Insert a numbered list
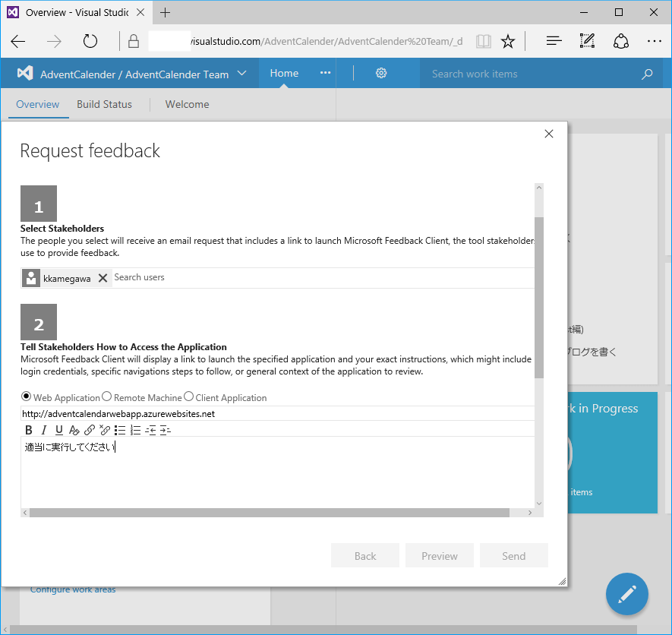This screenshot has width=672, height=635. click(135, 430)
